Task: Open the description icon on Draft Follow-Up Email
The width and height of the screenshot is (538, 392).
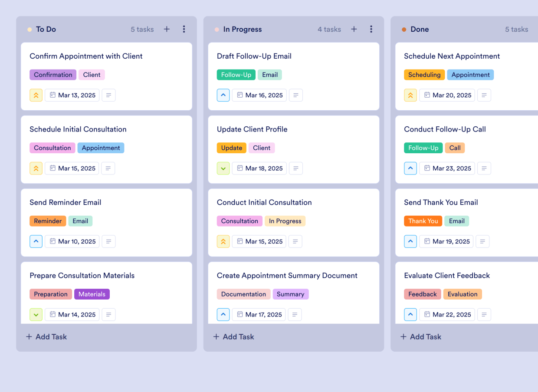Action: pyautogui.click(x=296, y=95)
